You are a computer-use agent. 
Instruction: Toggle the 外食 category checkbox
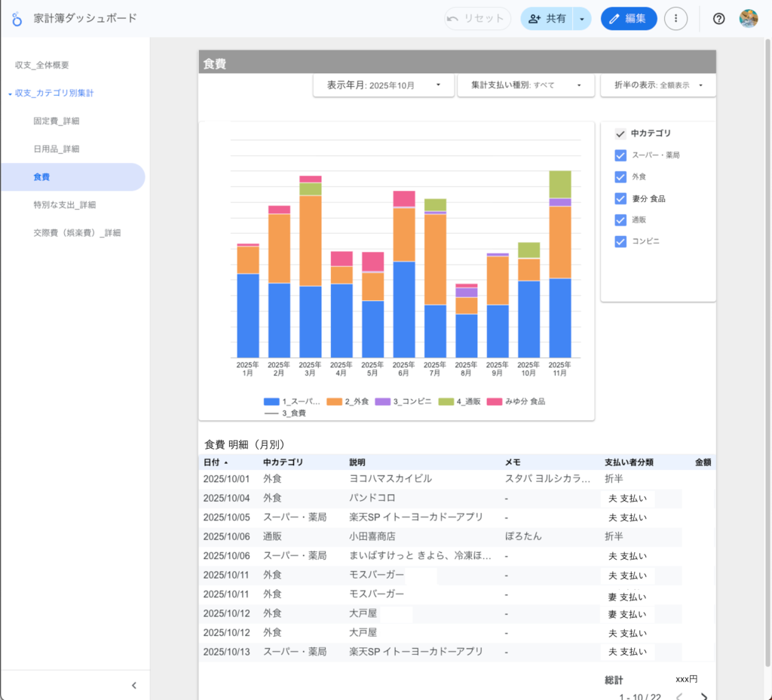click(x=620, y=177)
